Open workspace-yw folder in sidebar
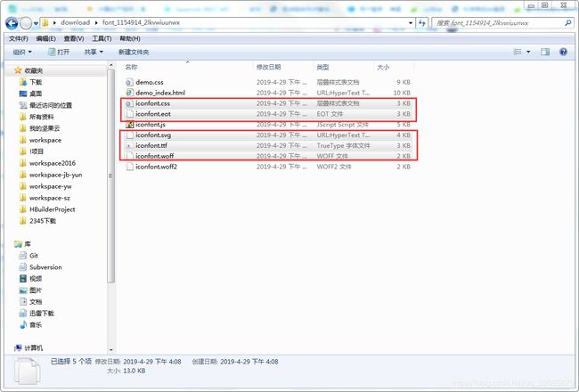The image size is (579, 392). [50, 186]
